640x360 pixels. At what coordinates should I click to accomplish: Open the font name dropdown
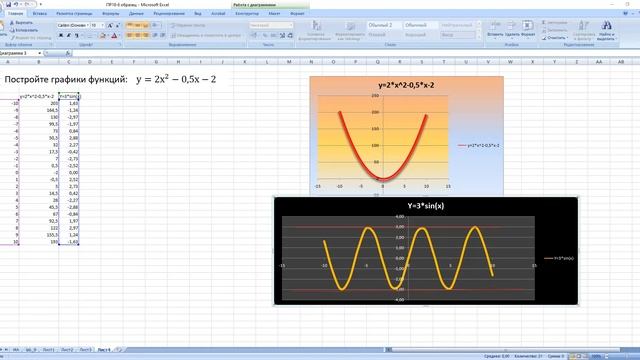tap(88, 25)
